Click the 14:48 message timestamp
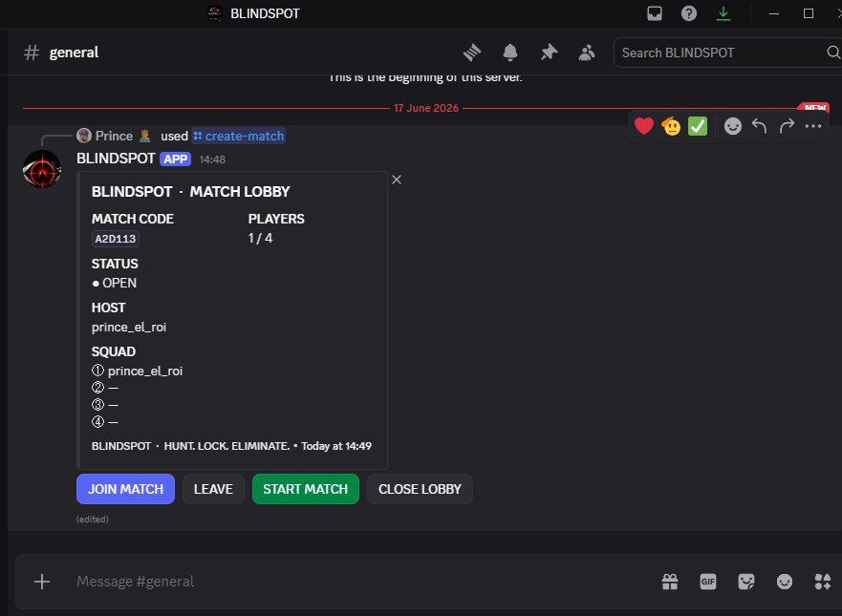Viewport: 842px width, 616px height. [x=212, y=159]
